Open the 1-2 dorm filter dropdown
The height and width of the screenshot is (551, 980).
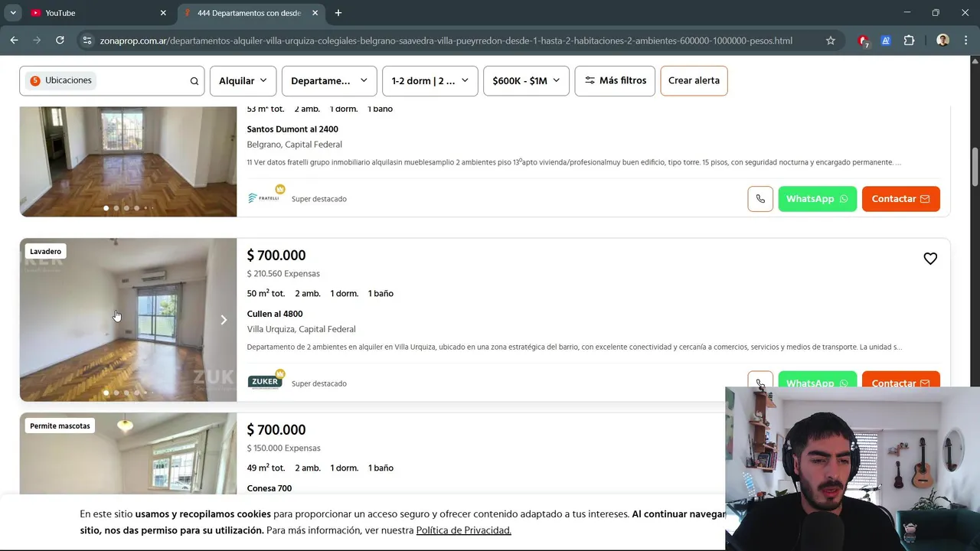pyautogui.click(x=430, y=80)
